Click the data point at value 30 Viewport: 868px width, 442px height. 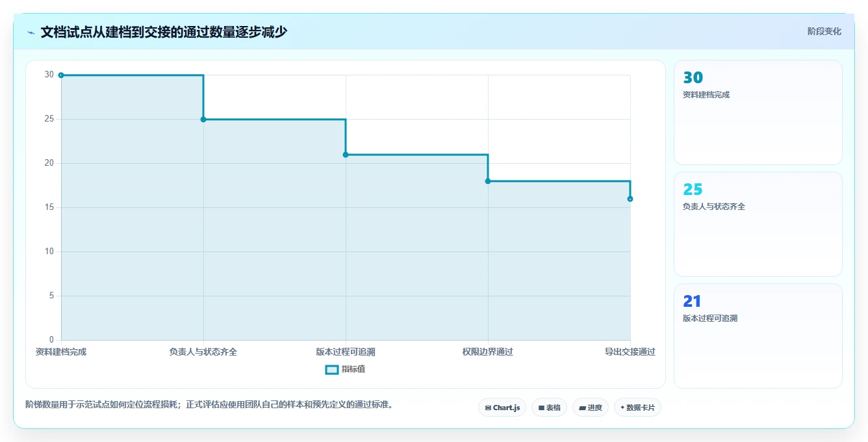[x=61, y=75]
